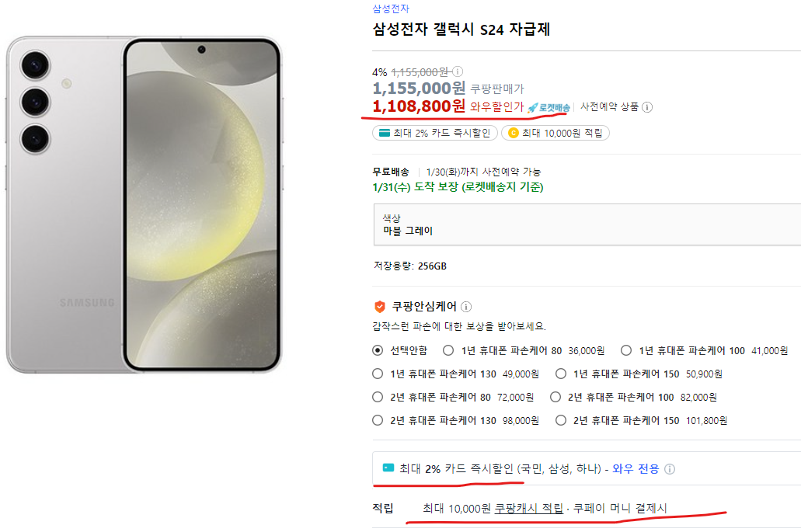Click yellow C coin icon in 적립 badge
Viewport: 801px width, 532px height.
[514, 132]
